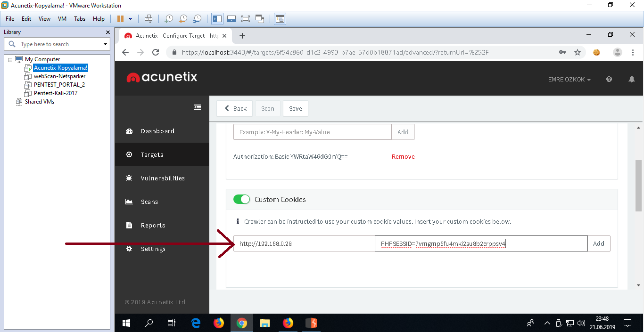
Task: Bookmark this page with star icon
Action: point(578,52)
